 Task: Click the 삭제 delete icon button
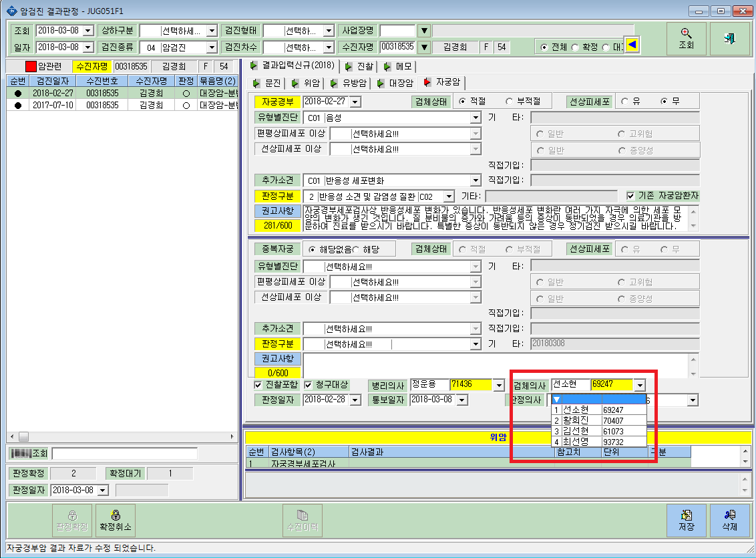pos(729,521)
